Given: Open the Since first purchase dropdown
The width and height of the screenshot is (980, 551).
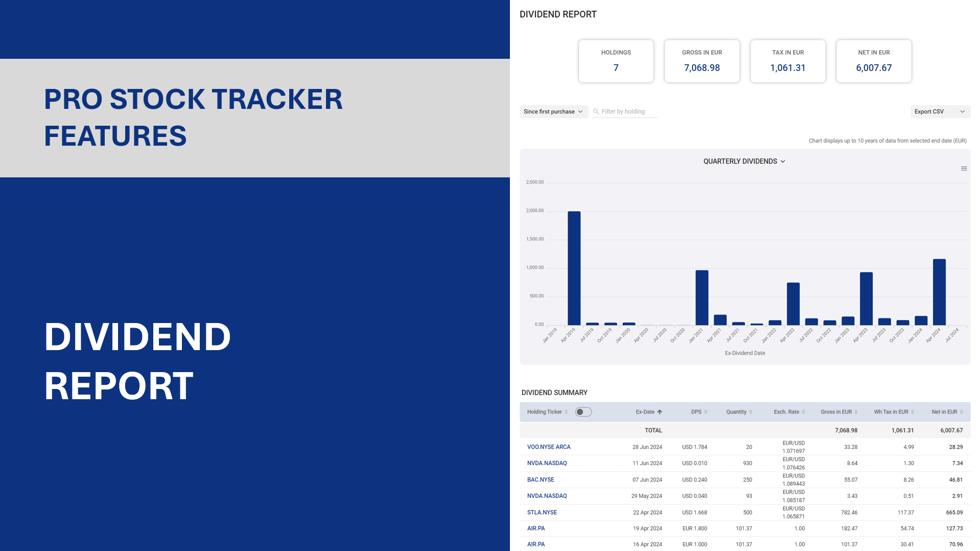Looking at the screenshot, I should 553,111.
